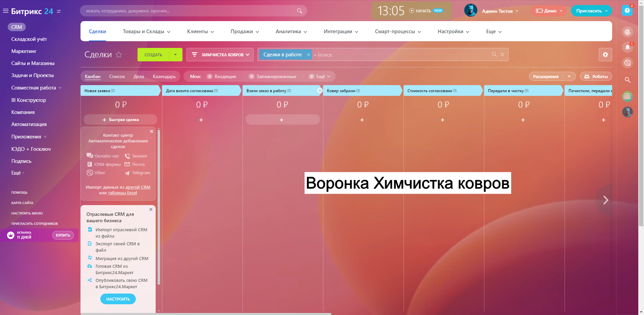Click the kanban horizontal scrollbar
644x315 pixels.
point(206,314)
